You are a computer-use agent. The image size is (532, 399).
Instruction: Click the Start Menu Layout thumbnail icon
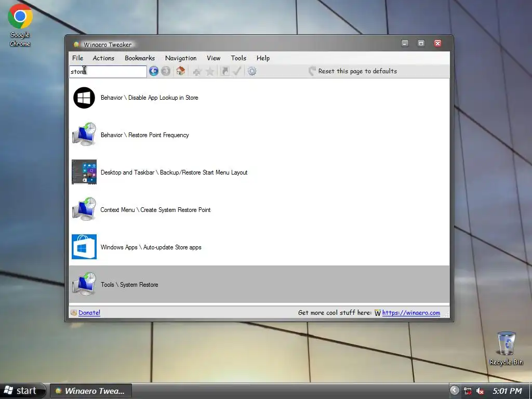point(84,172)
